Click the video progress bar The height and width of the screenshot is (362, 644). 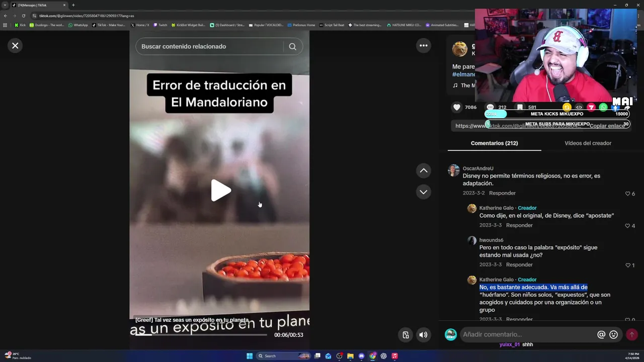201,334
